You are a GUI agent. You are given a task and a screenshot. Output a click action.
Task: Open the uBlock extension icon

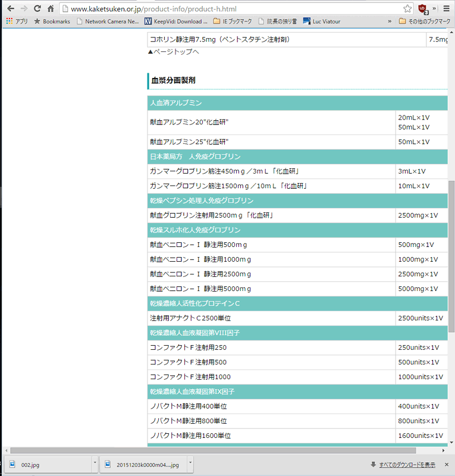click(x=423, y=9)
